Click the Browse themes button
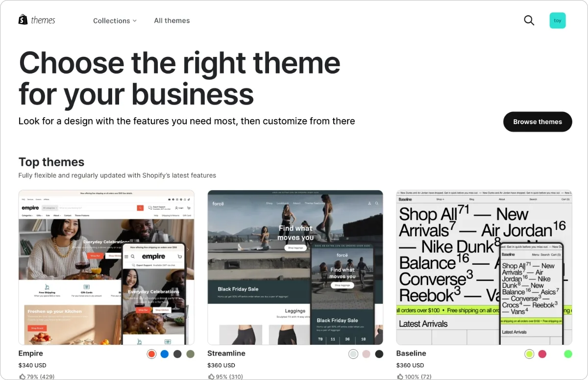 coord(538,122)
